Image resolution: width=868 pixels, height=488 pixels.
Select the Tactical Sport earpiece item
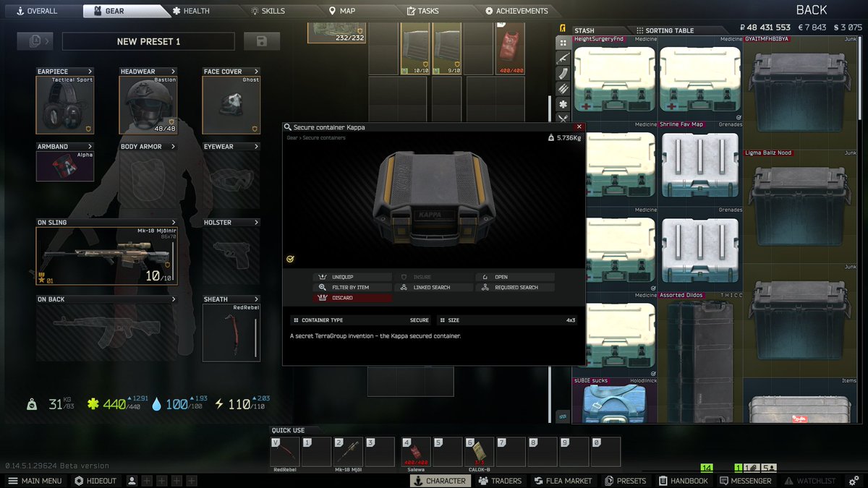tap(65, 105)
